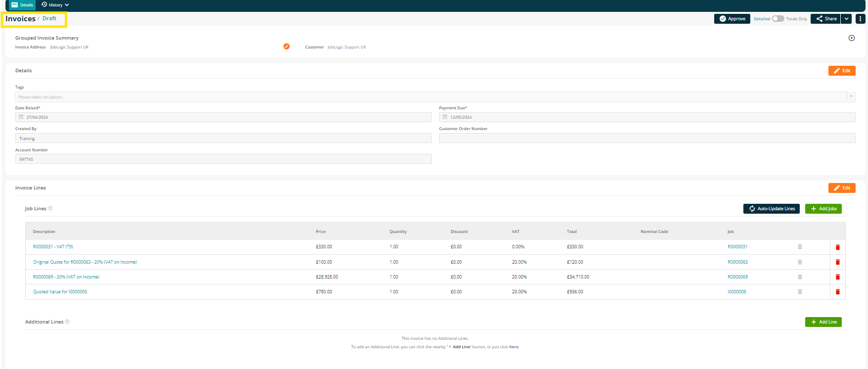Edit the Invoice Lines section
The image size is (868, 369).
point(842,188)
